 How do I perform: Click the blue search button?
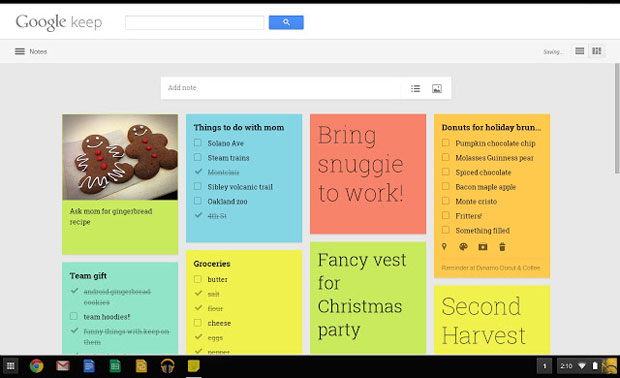click(286, 23)
